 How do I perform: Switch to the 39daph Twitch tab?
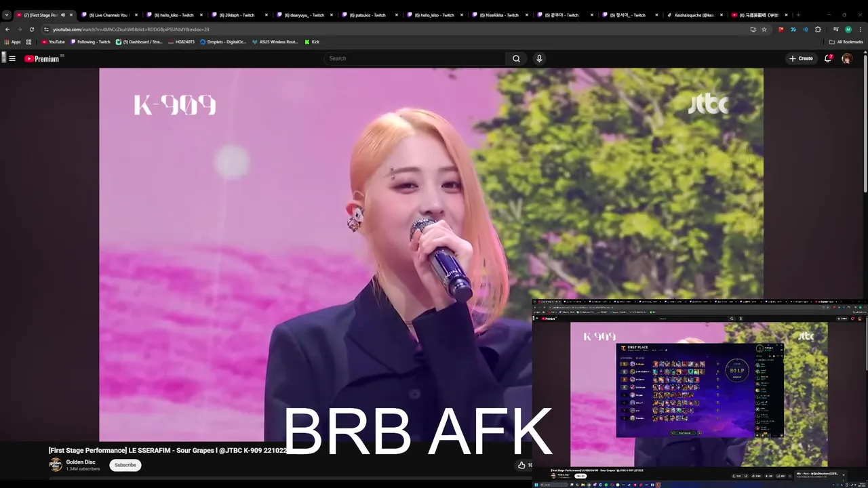239,15
